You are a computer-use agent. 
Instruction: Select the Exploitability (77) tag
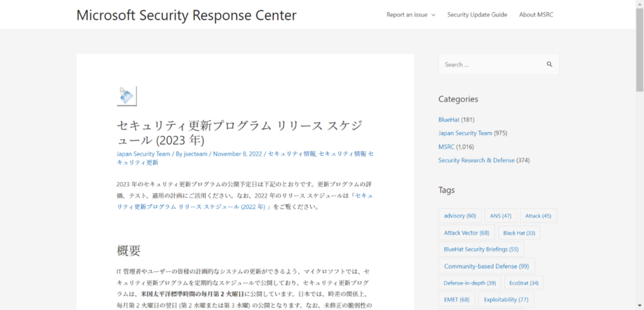[x=506, y=300]
